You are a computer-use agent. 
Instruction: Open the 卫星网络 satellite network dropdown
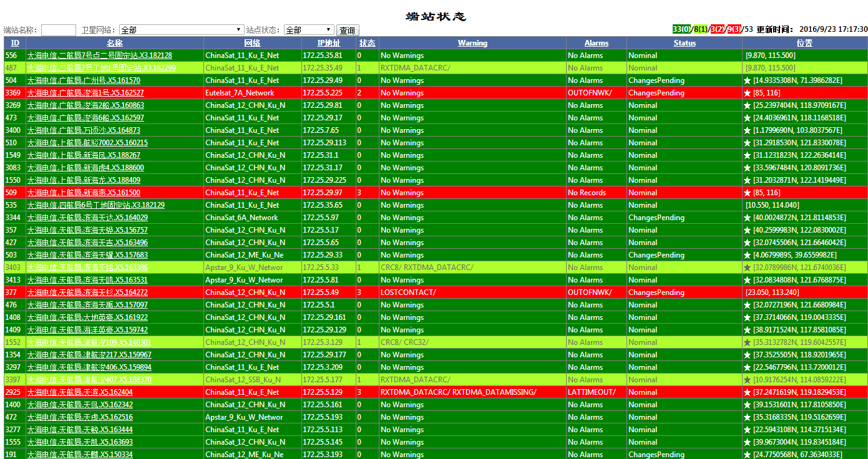(x=181, y=30)
